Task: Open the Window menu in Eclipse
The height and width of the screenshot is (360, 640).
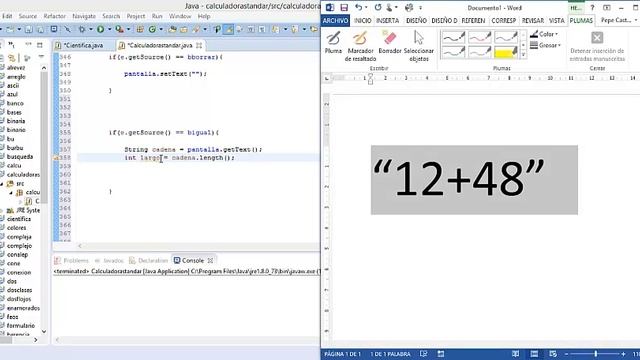Action: [180, 16]
